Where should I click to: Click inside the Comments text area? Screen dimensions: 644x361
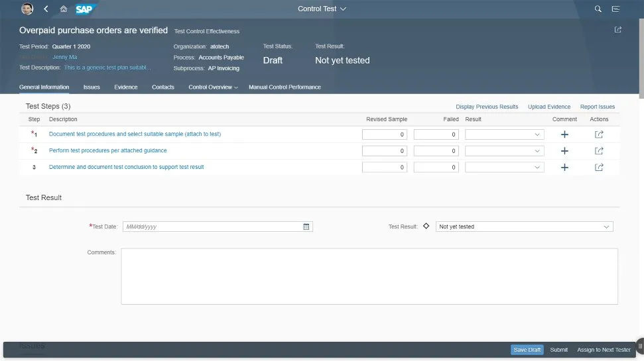[369, 276]
